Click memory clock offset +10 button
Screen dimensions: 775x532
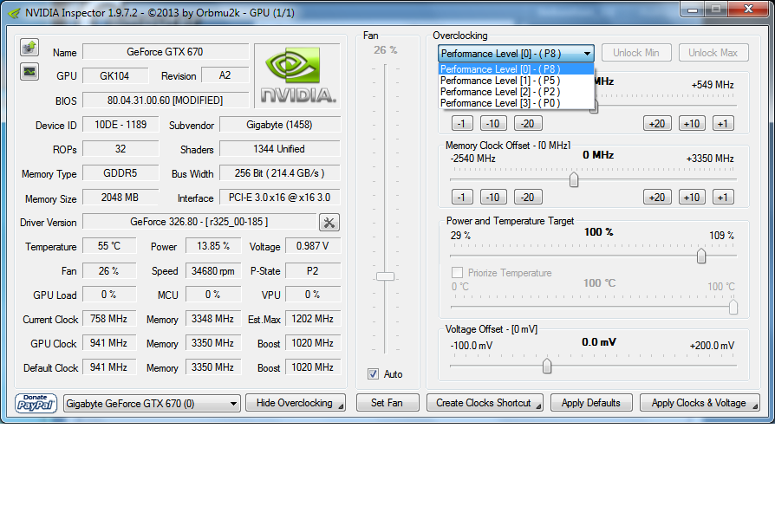coord(692,197)
